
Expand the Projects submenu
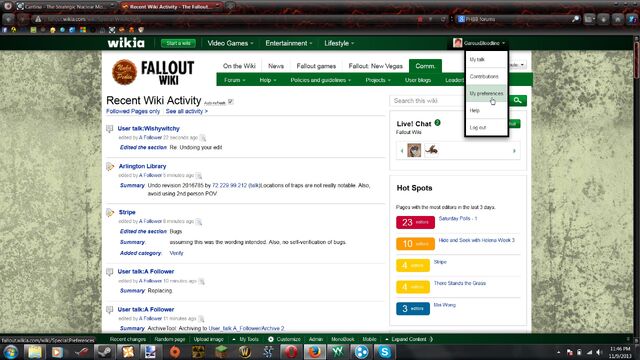[378, 80]
